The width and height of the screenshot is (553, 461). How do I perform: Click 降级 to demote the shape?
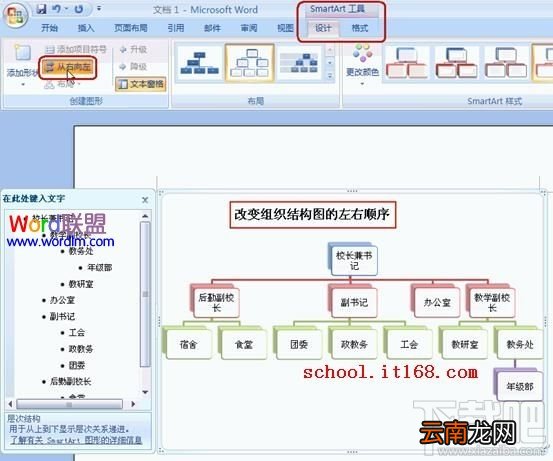[133, 66]
